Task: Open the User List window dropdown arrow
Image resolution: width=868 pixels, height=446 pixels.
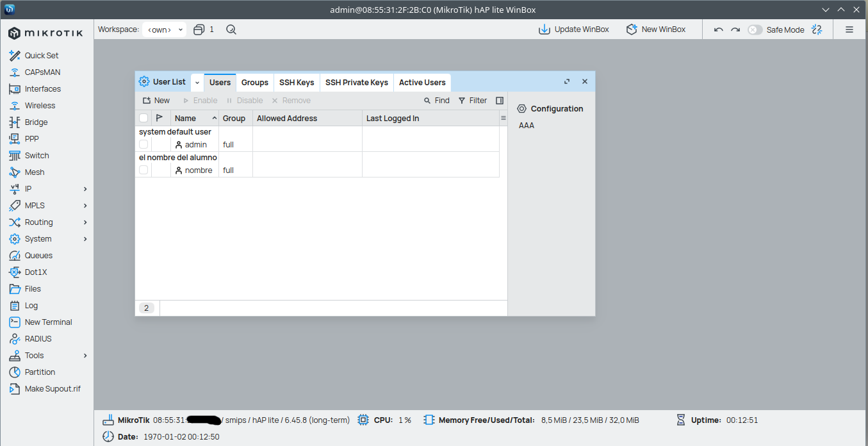Action: click(197, 83)
